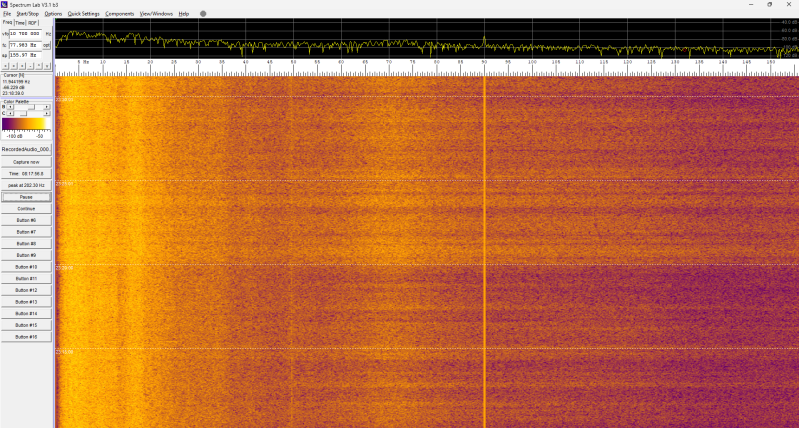Viewport: 799px width, 428px height.
Task: Open the View/Windows menu
Action: point(156,14)
